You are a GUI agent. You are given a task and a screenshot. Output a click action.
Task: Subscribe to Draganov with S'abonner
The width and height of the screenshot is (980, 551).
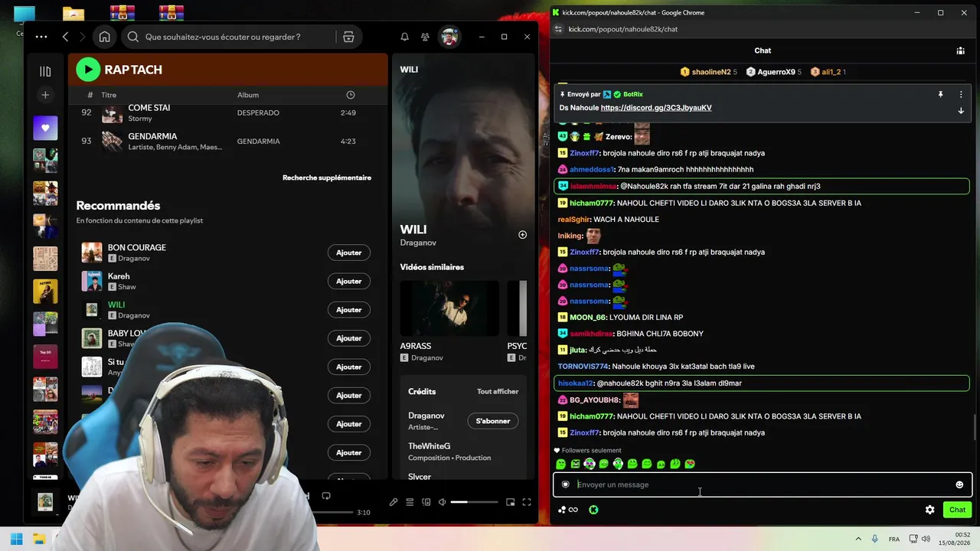point(493,421)
